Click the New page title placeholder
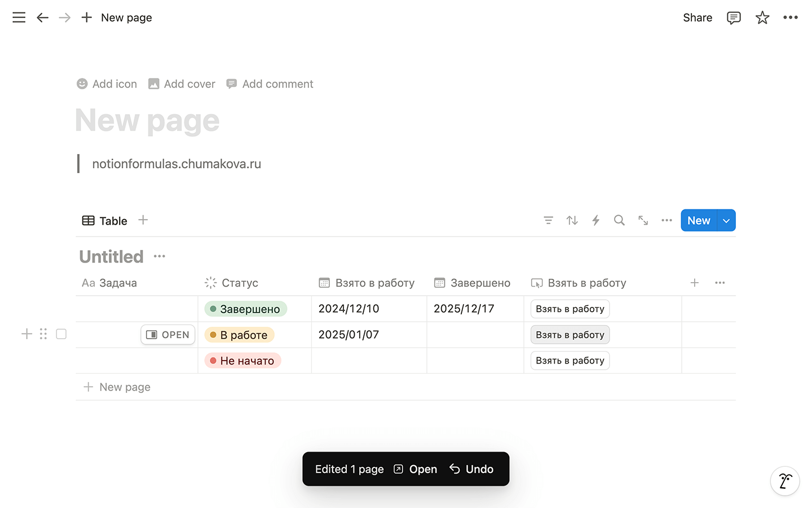812x508 pixels. pyautogui.click(x=147, y=120)
